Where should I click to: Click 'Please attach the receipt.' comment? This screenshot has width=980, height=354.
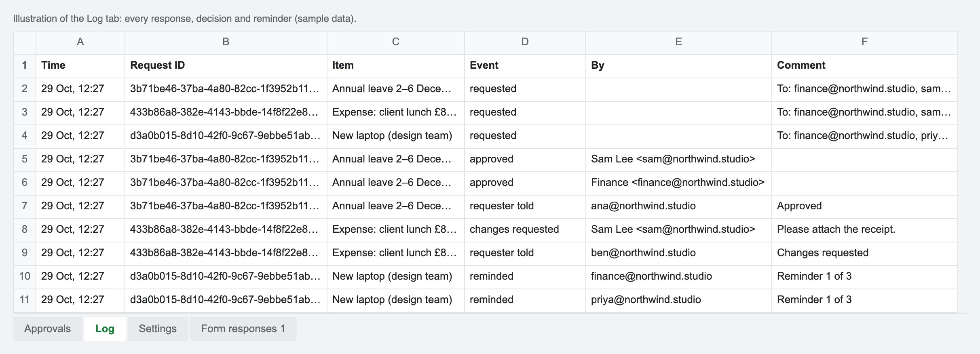pyautogui.click(x=865, y=230)
